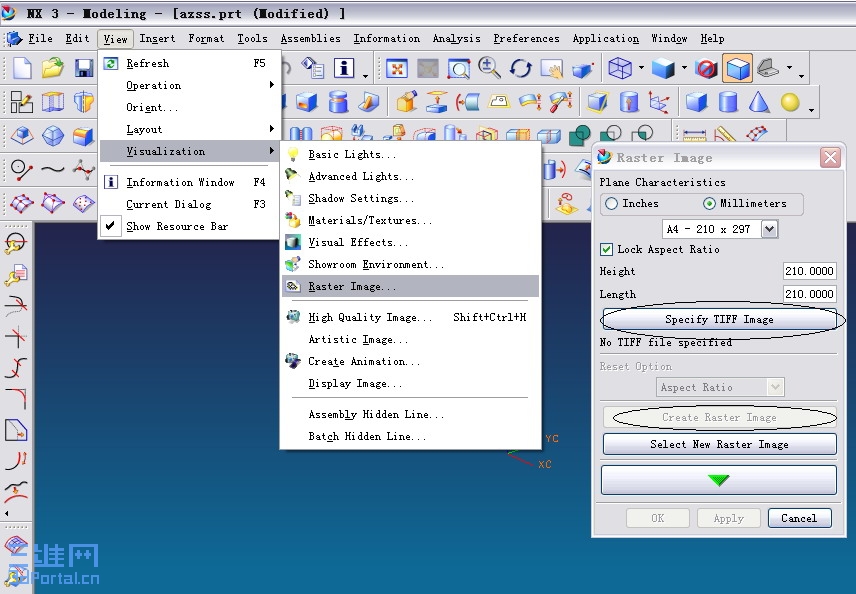Open the Preferences menu

coord(526,39)
